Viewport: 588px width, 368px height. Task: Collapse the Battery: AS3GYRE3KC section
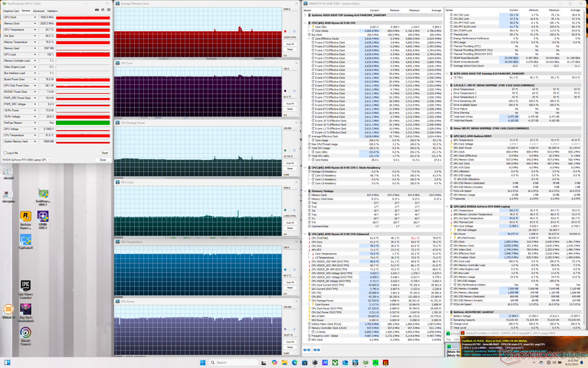(x=447, y=312)
